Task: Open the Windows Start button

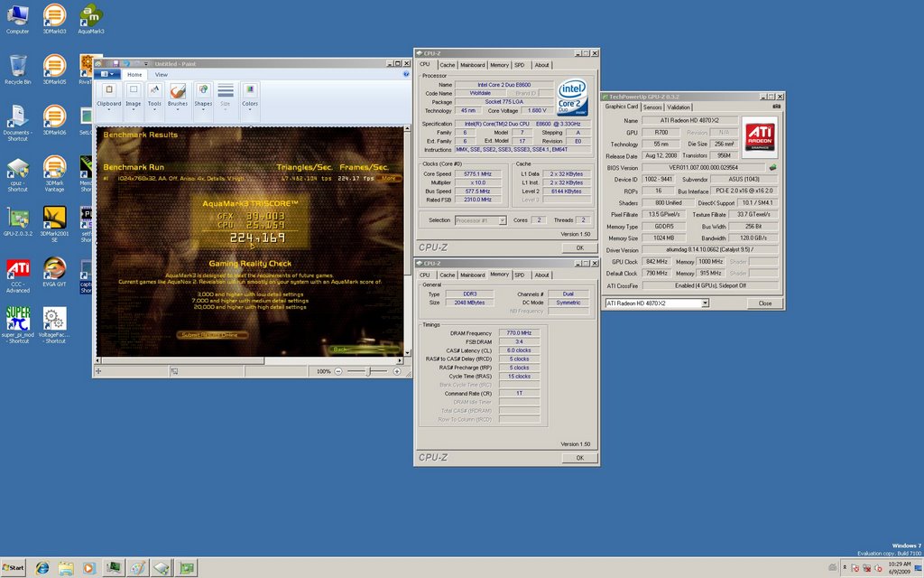Action: (x=13, y=568)
